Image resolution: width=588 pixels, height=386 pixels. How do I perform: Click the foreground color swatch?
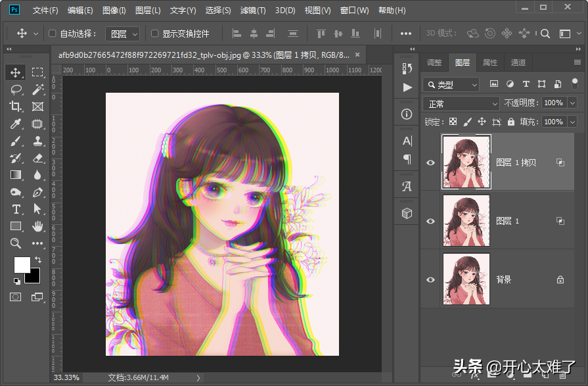tap(22, 265)
